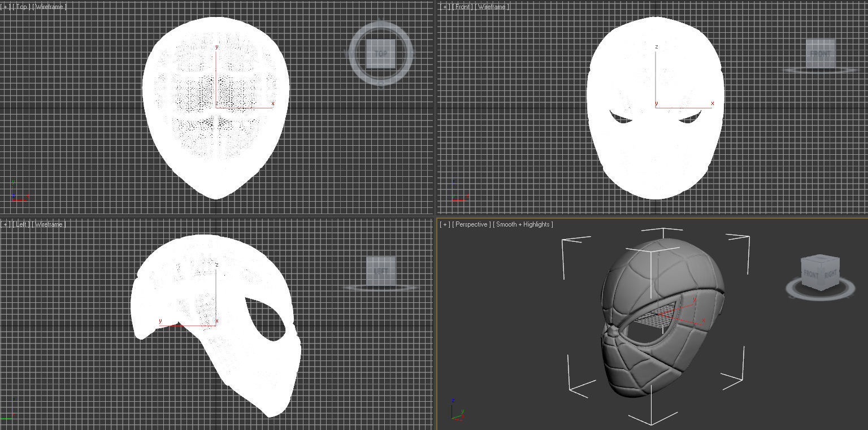Click the FRONT face of the Front viewport ViewCube
The image size is (868, 430).
pos(820,55)
